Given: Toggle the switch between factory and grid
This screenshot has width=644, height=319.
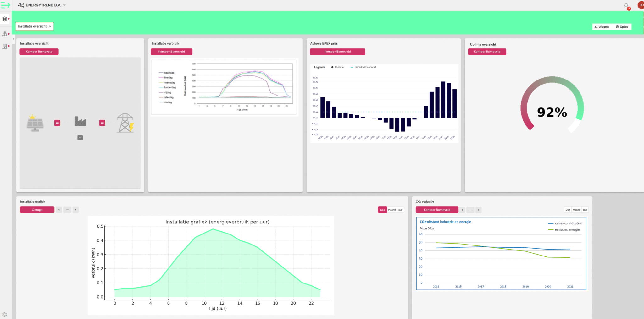Looking at the screenshot, I should click(x=102, y=123).
